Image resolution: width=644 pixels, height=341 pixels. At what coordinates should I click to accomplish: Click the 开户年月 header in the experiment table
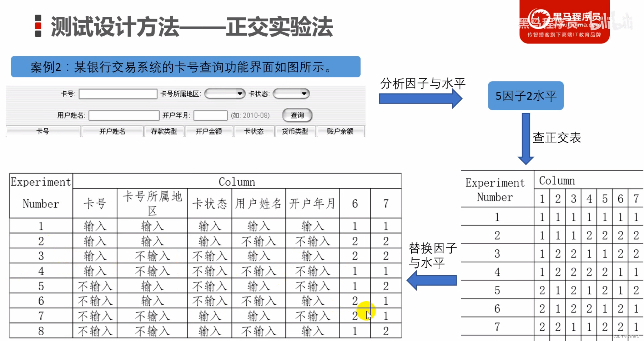(312, 204)
